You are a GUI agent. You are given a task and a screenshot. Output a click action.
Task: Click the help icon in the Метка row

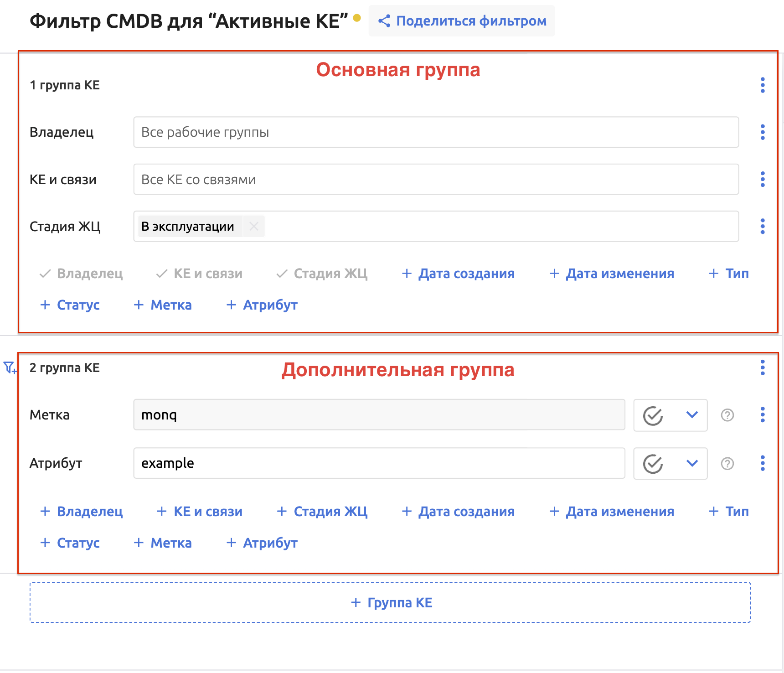click(727, 415)
